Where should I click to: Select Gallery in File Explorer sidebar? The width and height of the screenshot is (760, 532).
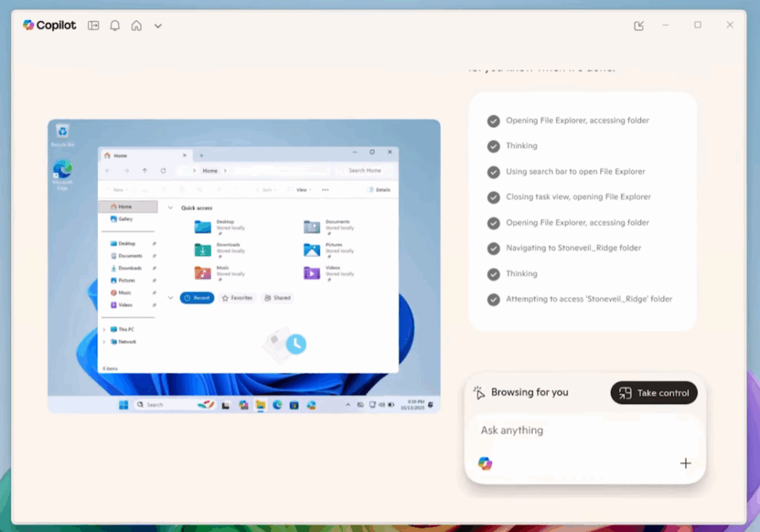point(125,219)
